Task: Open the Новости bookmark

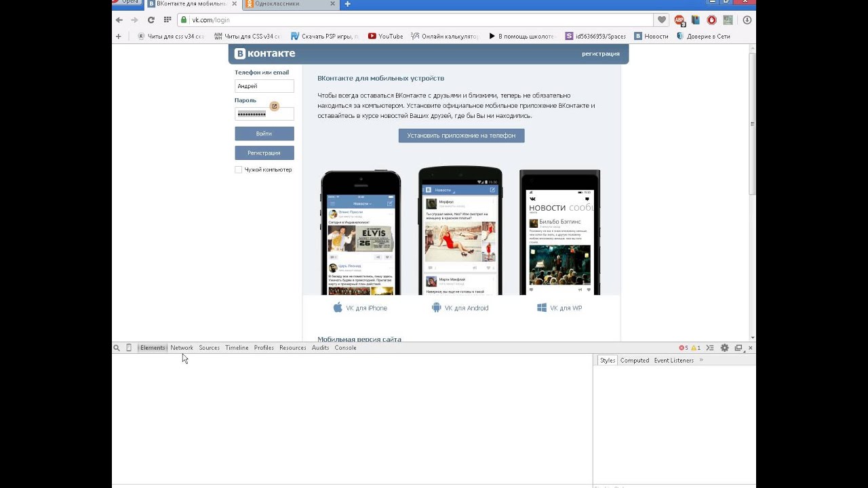Action: [651, 36]
